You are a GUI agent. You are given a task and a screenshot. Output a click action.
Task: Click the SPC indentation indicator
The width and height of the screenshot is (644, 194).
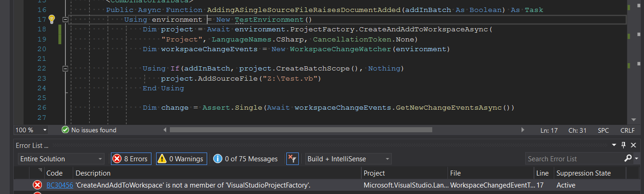(603, 130)
